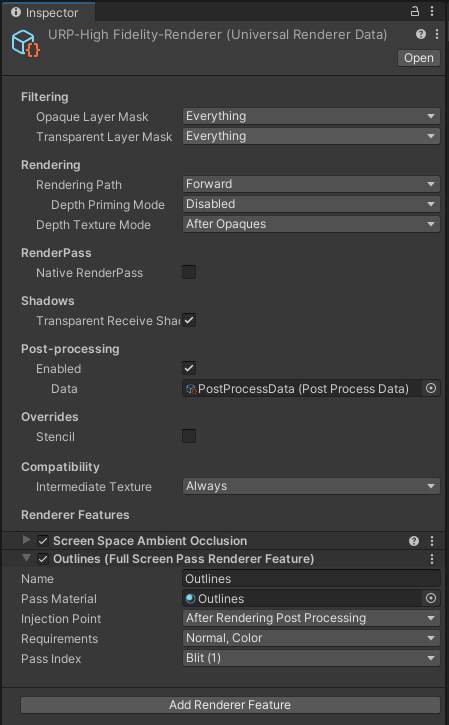Click the Outlines material sphere icon
The image size is (449, 725).
point(190,599)
